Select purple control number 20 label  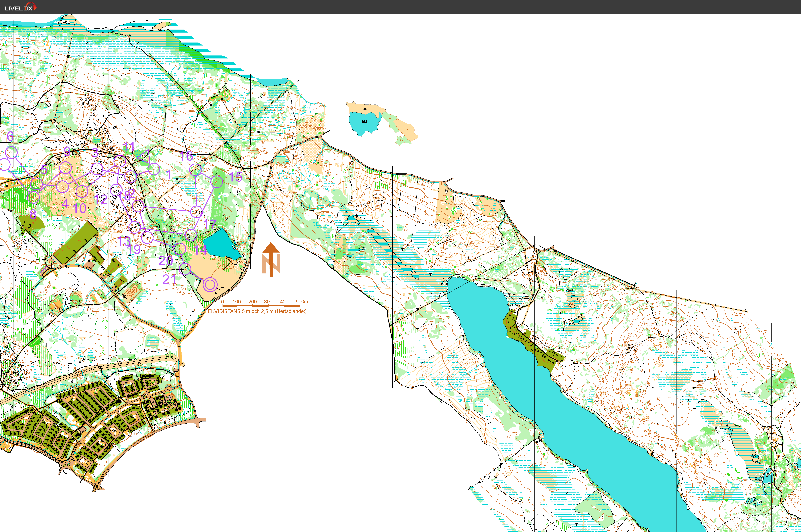(166, 261)
